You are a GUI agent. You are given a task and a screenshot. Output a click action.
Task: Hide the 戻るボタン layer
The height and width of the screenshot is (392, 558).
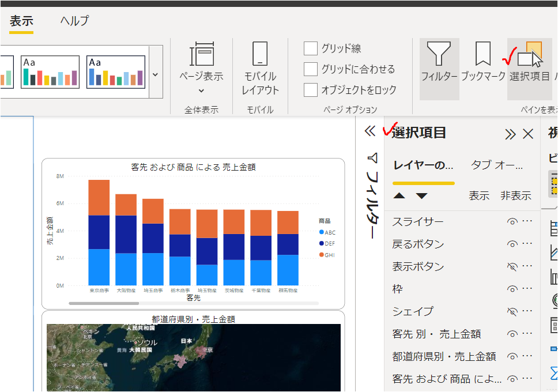[x=511, y=244]
